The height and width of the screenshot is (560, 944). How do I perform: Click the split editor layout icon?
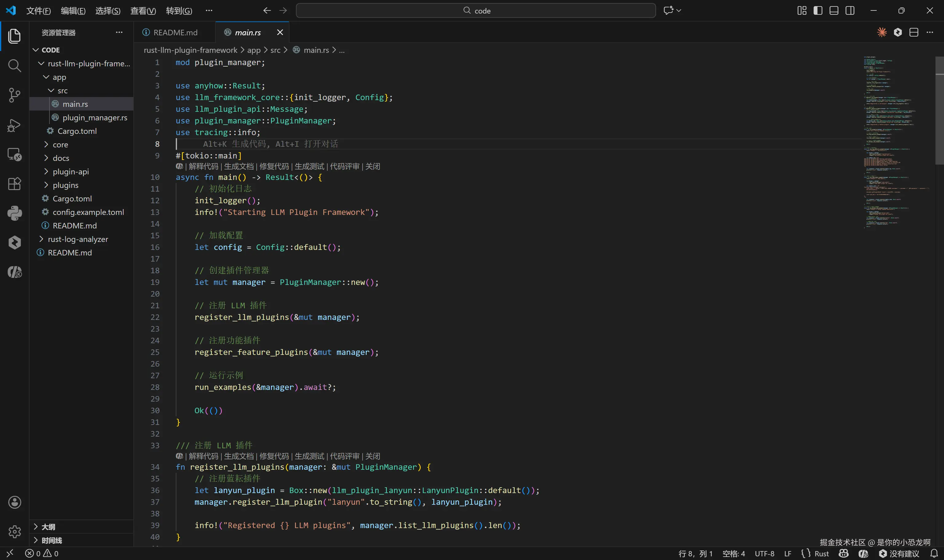913,33
